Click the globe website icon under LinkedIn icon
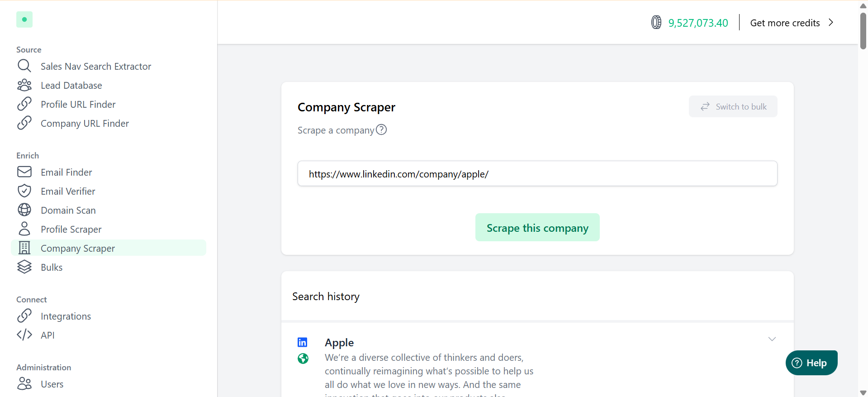Screen dimensions: 868x397 (303, 359)
